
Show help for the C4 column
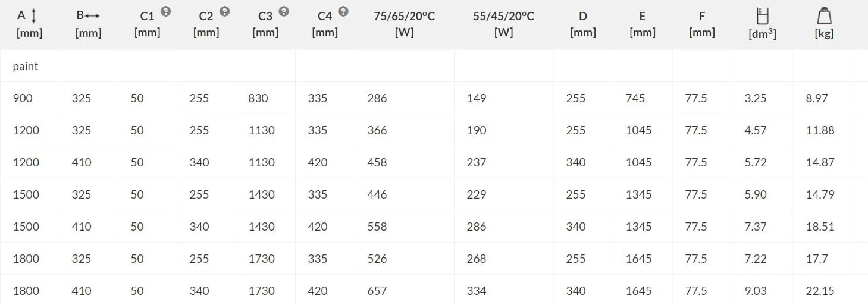point(343,11)
